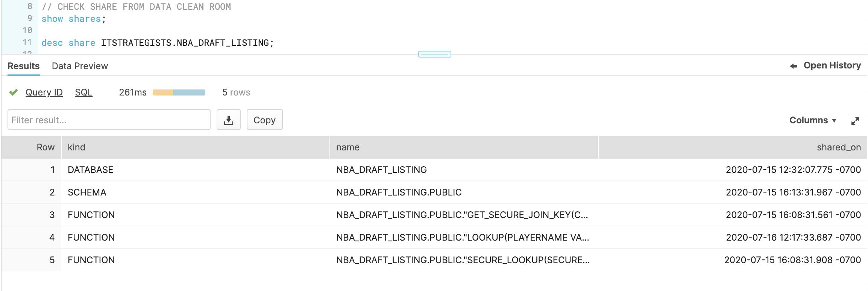The width and height of the screenshot is (868, 291).
Task: Click the Query ID link
Action: tap(44, 92)
